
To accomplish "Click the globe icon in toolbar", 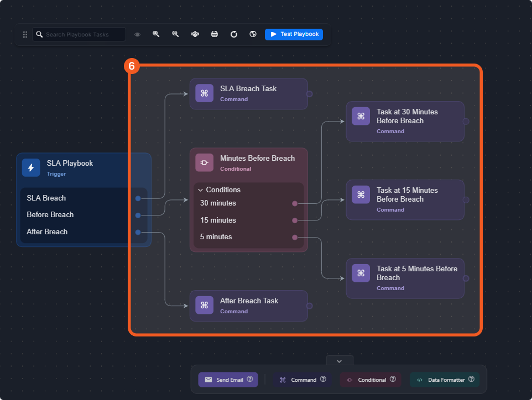I will (x=253, y=34).
